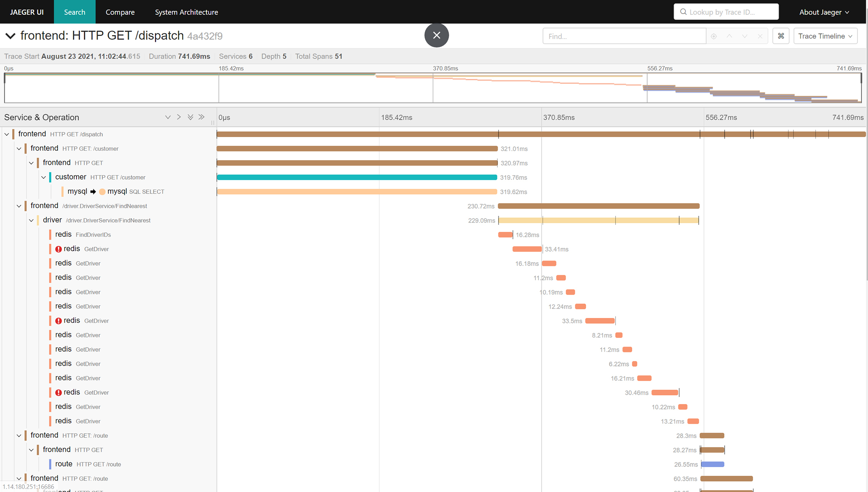Click the locate matches target icon

(714, 36)
